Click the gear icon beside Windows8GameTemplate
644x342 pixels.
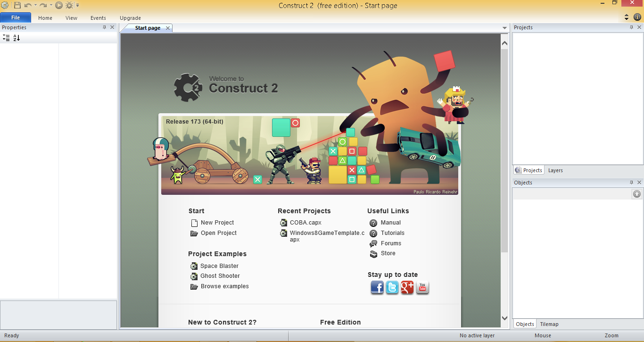[x=283, y=233]
